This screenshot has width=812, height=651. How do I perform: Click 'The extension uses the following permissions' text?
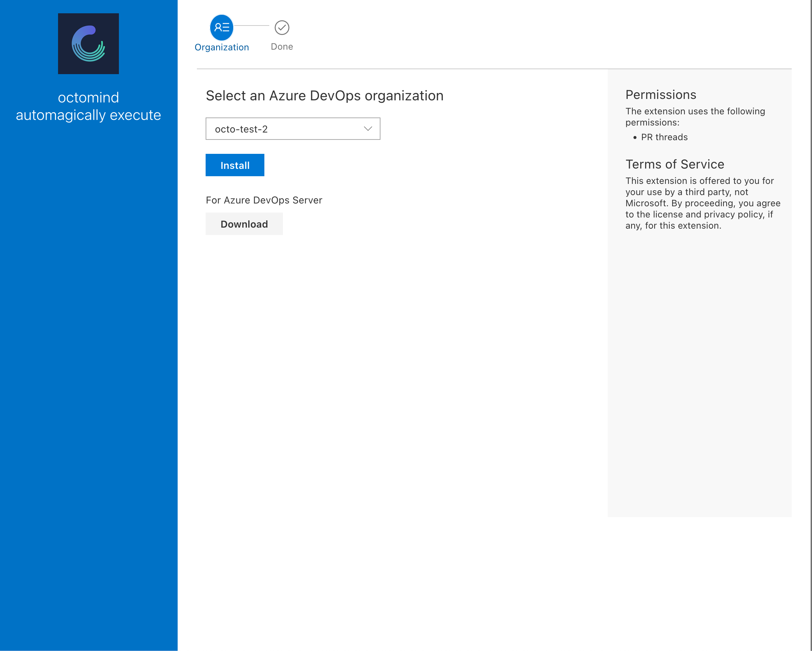tap(695, 117)
